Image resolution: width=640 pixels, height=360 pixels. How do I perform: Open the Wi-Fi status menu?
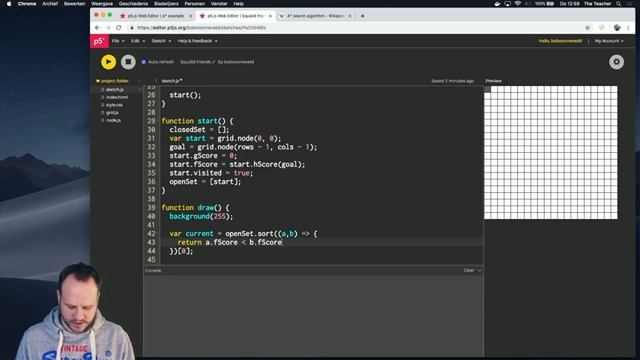518,4
